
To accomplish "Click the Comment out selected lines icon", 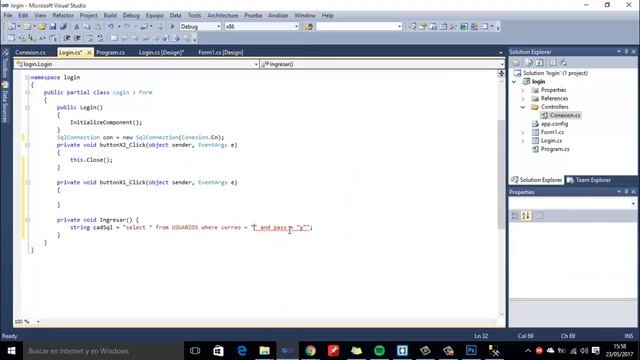I will (x=90, y=38).
